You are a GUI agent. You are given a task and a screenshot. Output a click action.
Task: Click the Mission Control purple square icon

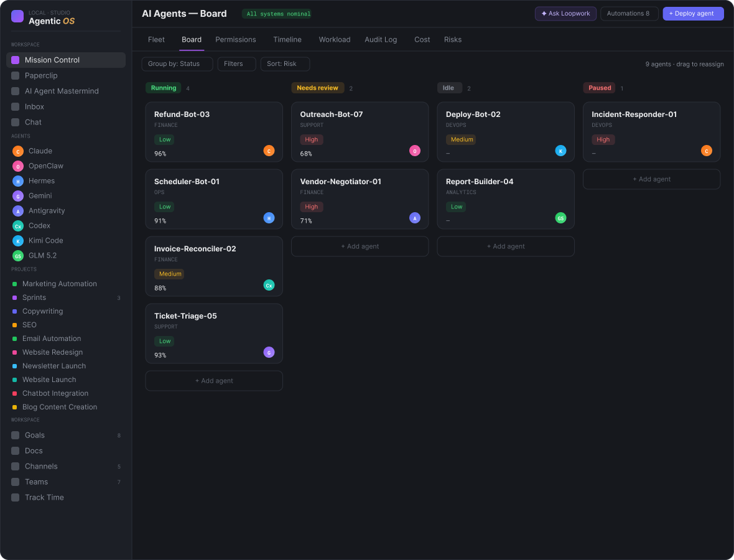(x=15, y=60)
